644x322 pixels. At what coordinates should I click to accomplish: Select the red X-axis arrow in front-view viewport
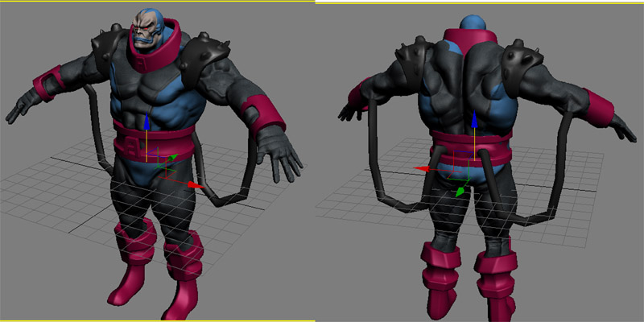[196, 185]
